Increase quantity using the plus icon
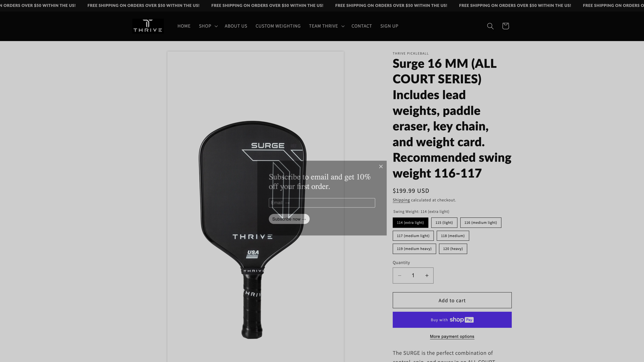 coord(427,275)
